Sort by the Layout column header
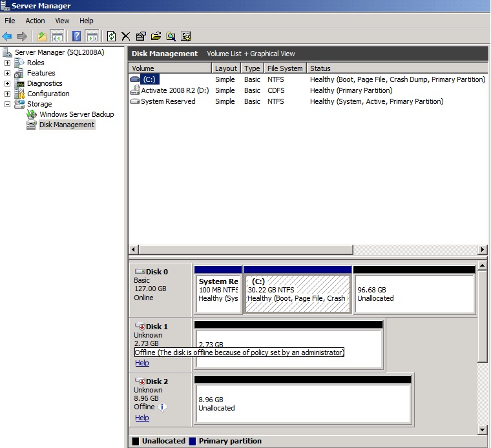491x448 pixels. [226, 68]
